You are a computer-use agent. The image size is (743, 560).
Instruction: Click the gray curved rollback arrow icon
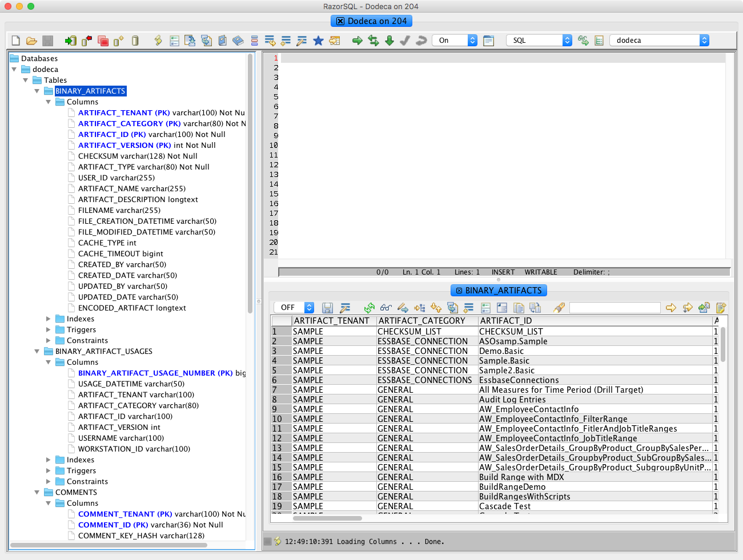(x=421, y=41)
